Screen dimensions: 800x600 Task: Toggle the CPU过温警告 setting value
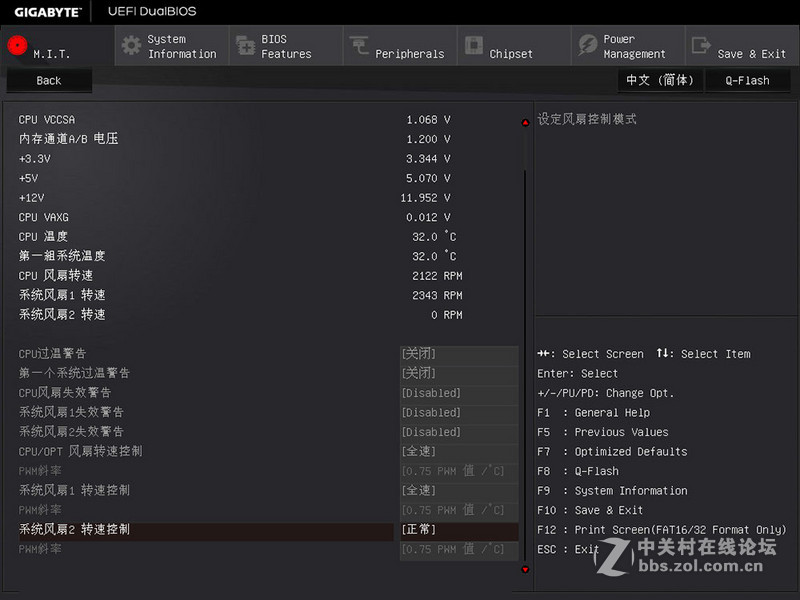tap(459, 354)
